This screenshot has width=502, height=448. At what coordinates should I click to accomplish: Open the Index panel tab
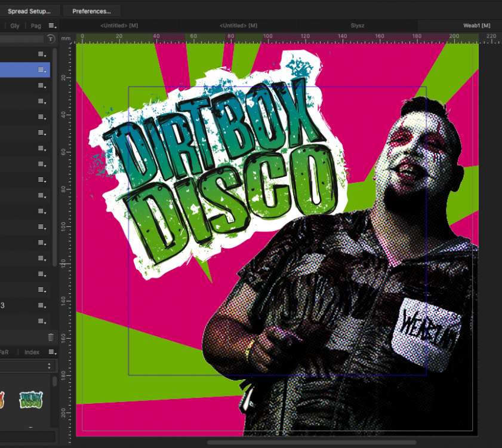[x=32, y=352]
